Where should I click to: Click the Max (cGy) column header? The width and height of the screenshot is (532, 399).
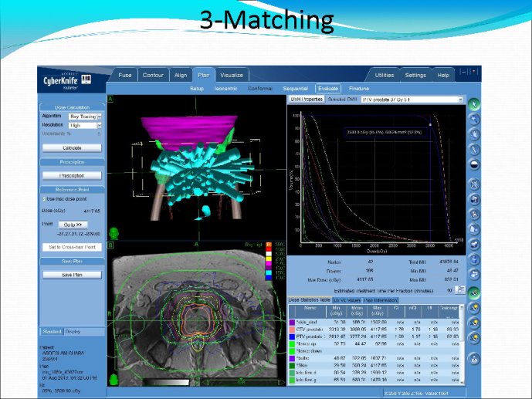tap(378, 311)
